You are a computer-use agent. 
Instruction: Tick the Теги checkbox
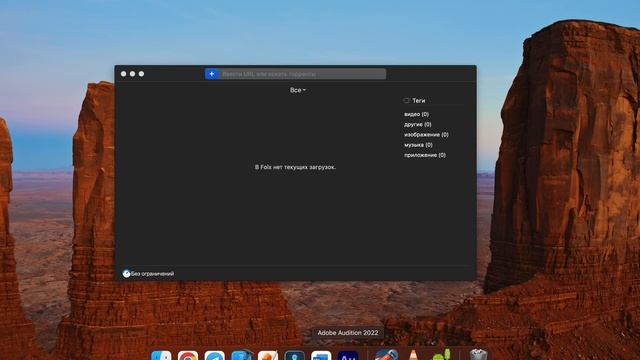pos(406,100)
